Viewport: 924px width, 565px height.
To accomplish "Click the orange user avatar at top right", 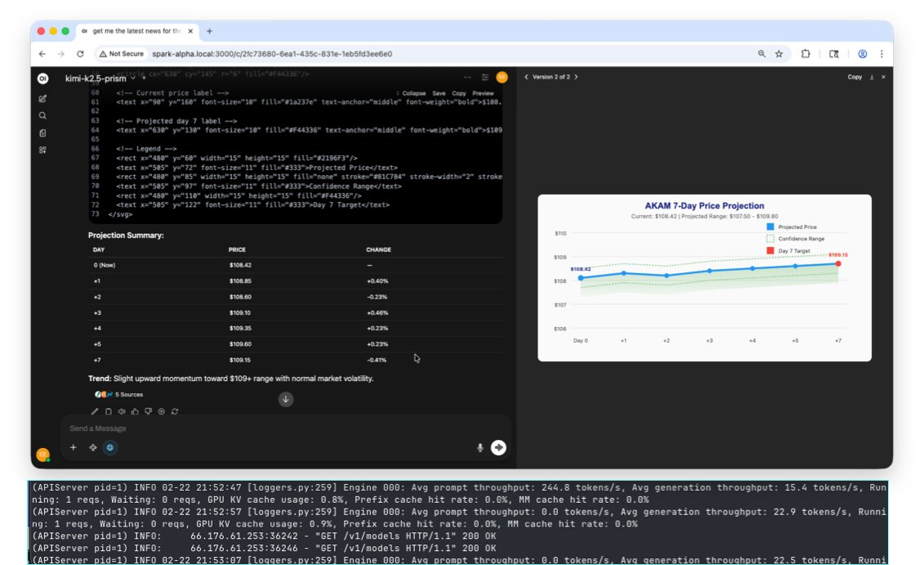I will tap(502, 77).
